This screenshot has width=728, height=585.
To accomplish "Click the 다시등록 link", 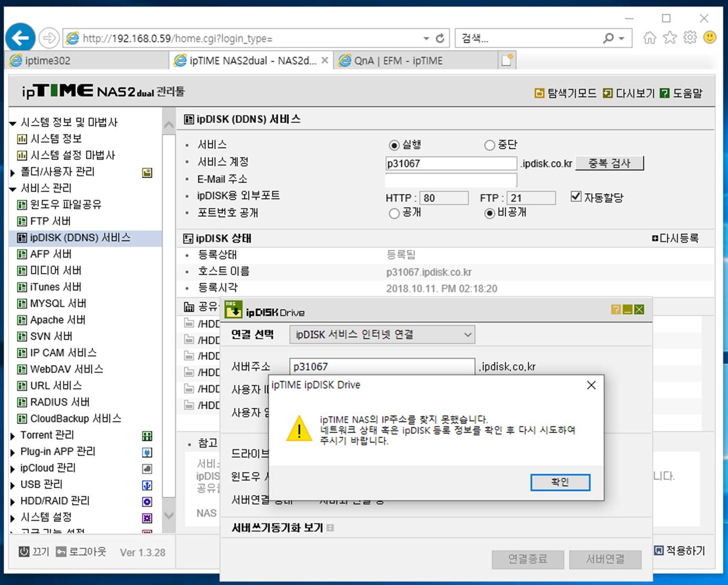I will (x=675, y=238).
